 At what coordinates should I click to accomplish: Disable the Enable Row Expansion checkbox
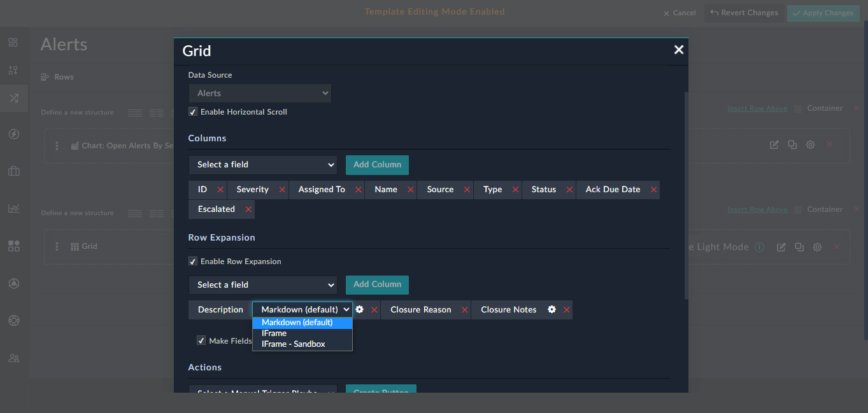tap(192, 261)
